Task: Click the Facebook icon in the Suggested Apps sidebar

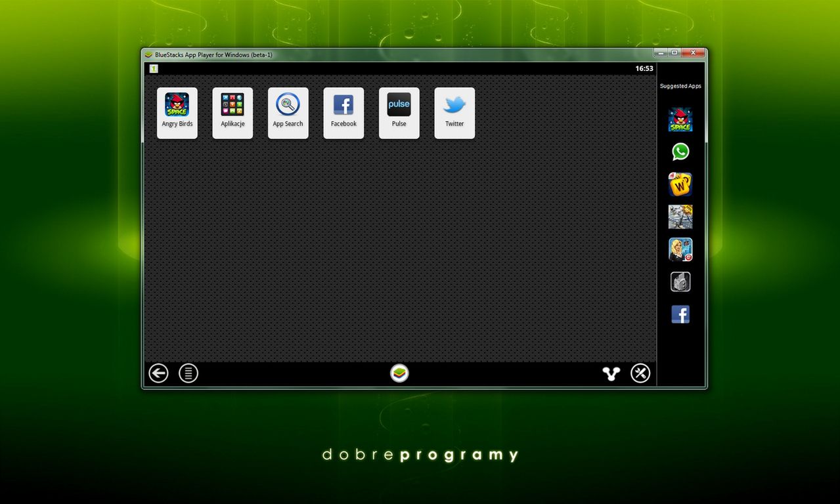Action: (680, 314)
